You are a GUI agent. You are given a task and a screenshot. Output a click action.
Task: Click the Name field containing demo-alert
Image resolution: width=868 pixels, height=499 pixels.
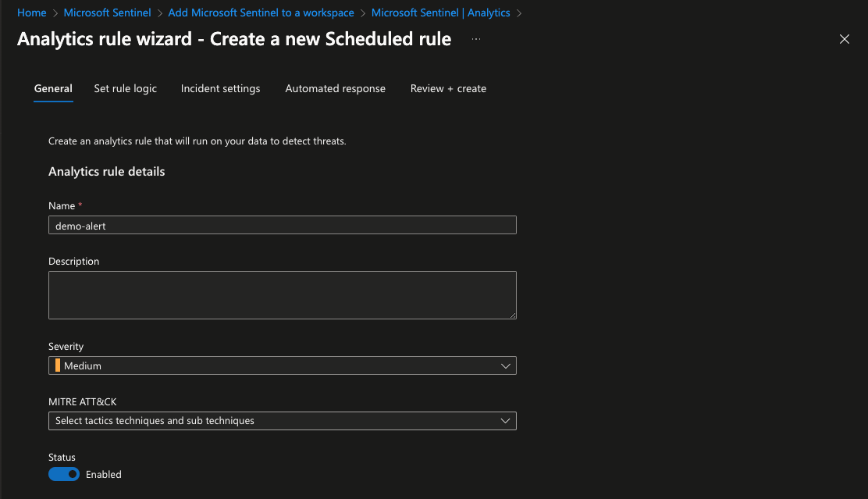point(282,225)
